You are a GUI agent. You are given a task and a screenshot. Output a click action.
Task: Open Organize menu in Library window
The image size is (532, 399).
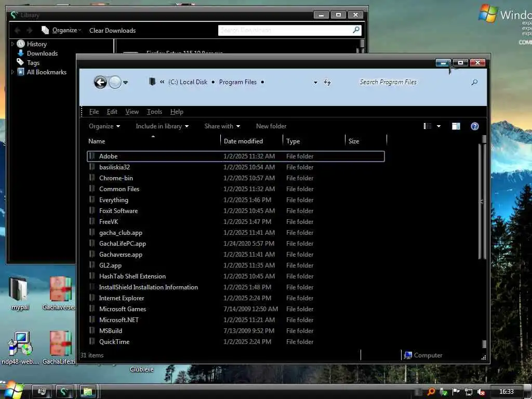coord(61,30)
